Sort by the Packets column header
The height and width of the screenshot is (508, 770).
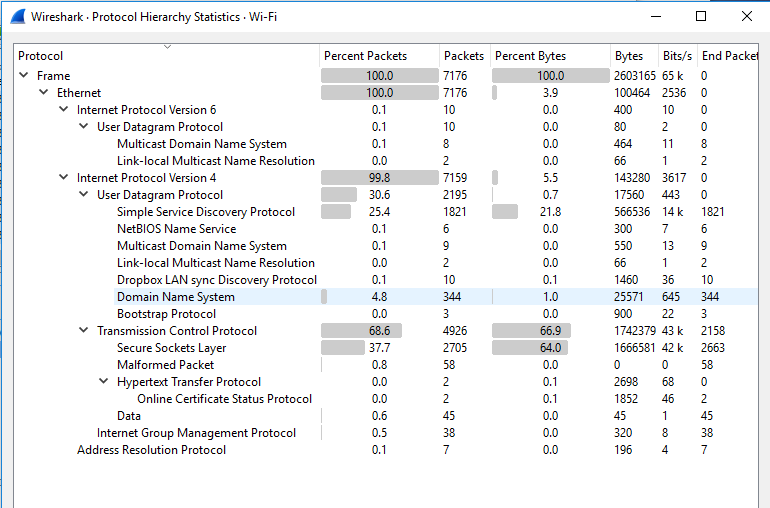point(465,56)
